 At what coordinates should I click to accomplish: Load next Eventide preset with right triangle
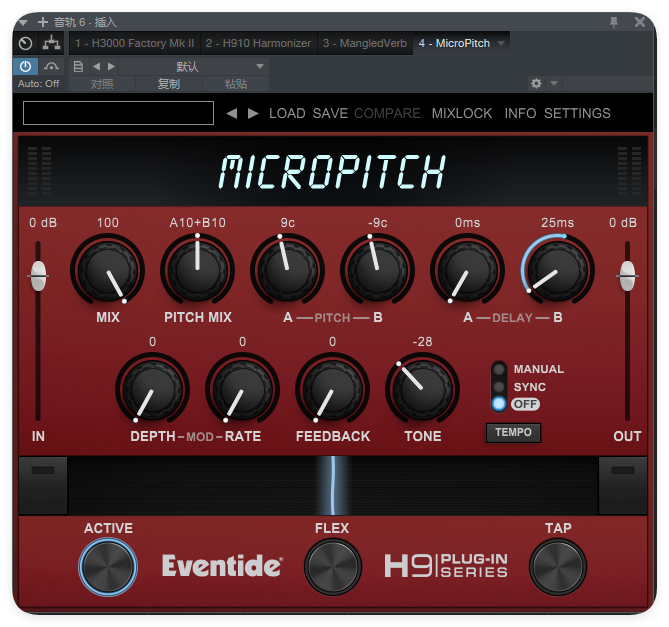pos(253,113)
